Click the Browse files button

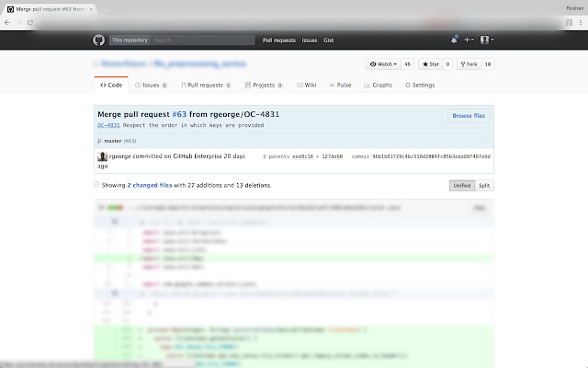coord(469,116)
